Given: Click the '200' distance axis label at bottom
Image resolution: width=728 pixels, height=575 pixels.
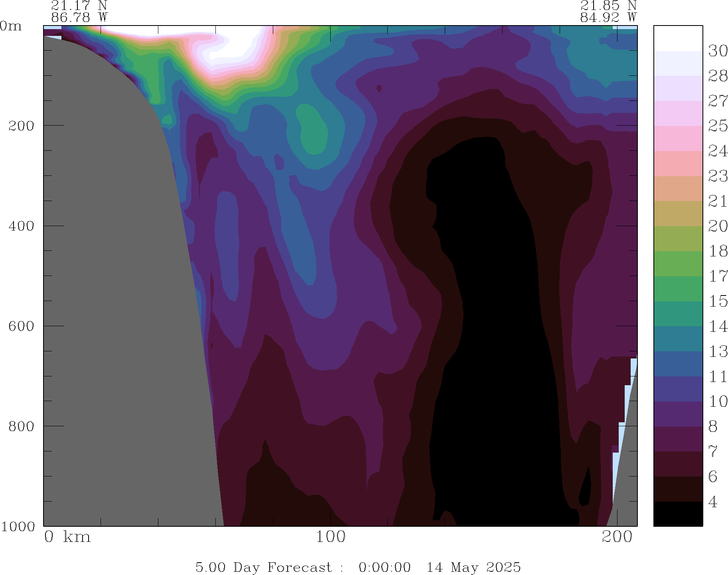Looking at the screenshot, I should (x=618, y=537).
